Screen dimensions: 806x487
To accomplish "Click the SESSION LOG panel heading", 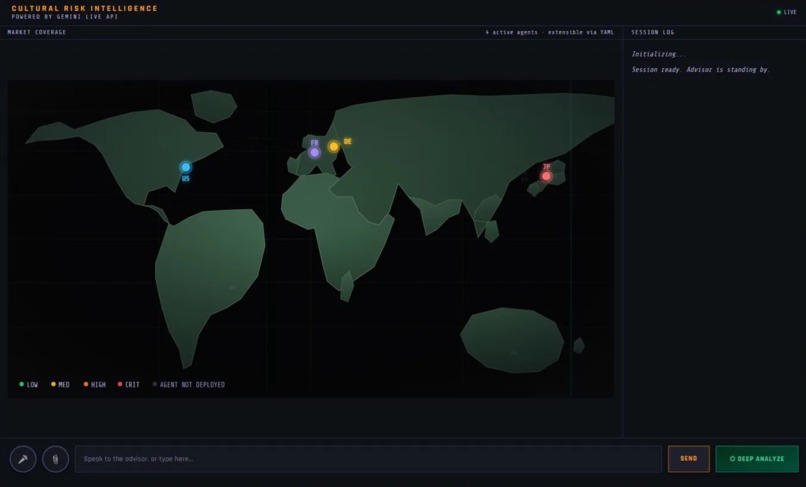I will [652, 32].
